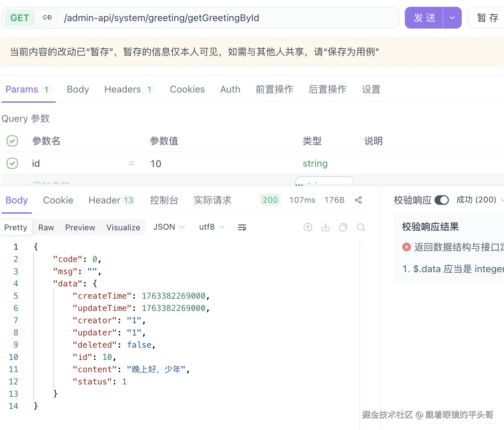504x430 pixels.
Task: Select the Visualize view
Action: point(123,227)
